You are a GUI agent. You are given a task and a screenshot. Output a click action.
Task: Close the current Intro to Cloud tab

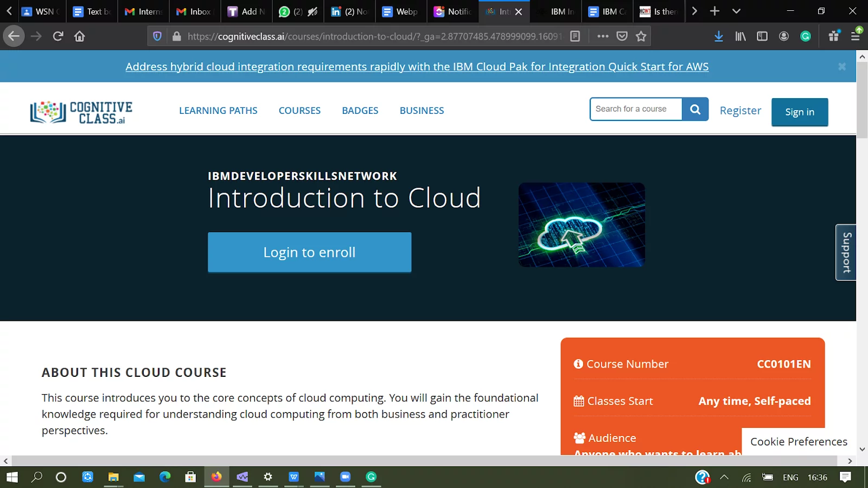tap(519, 11)
